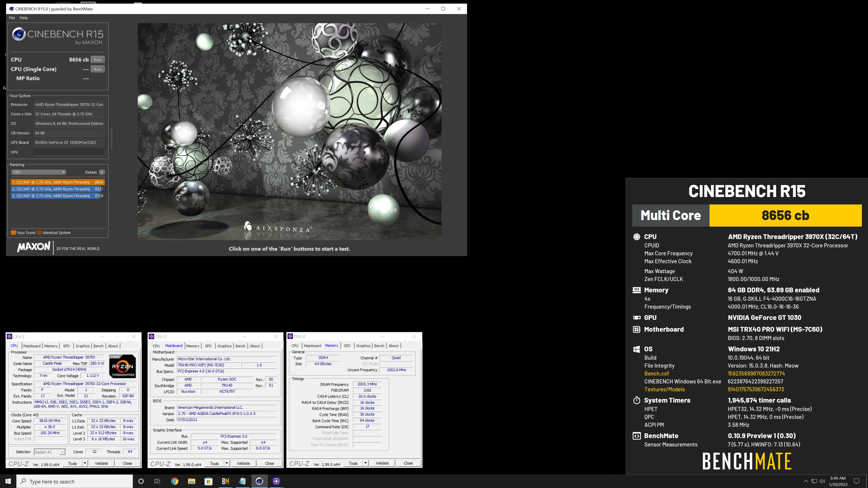Click Tools button in first CPU-Z window
Viewport: 868px width, 488px height.
(x=72, y=463)
